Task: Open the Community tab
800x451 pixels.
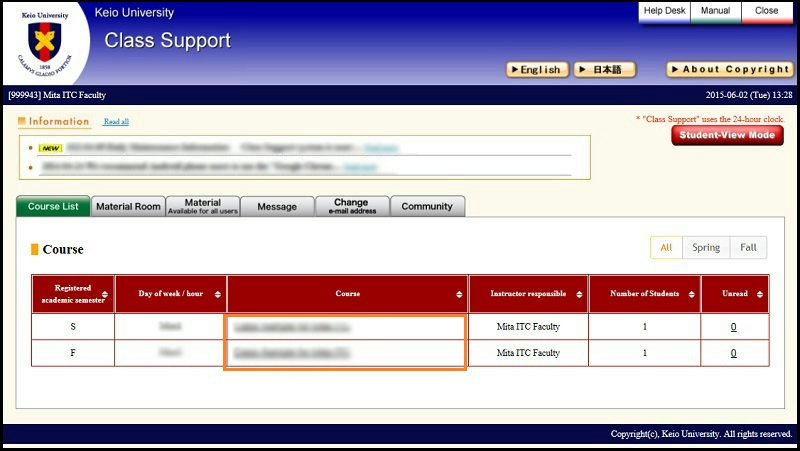Action: [x=427, y=206]
